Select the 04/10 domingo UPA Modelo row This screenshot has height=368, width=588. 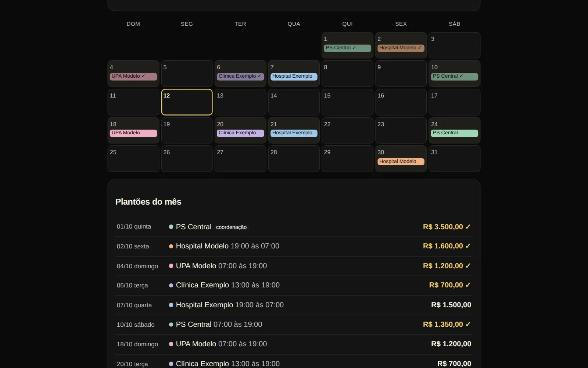click(x=294, y=266)
